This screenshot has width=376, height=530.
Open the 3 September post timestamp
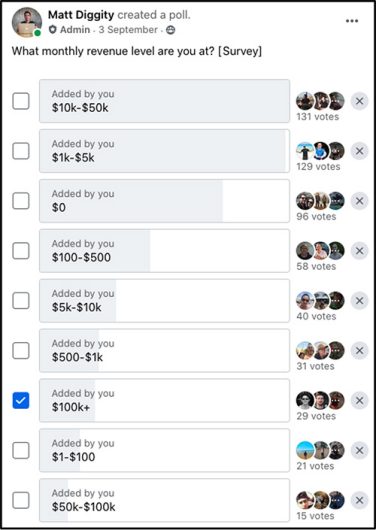(x=128, y=30)
